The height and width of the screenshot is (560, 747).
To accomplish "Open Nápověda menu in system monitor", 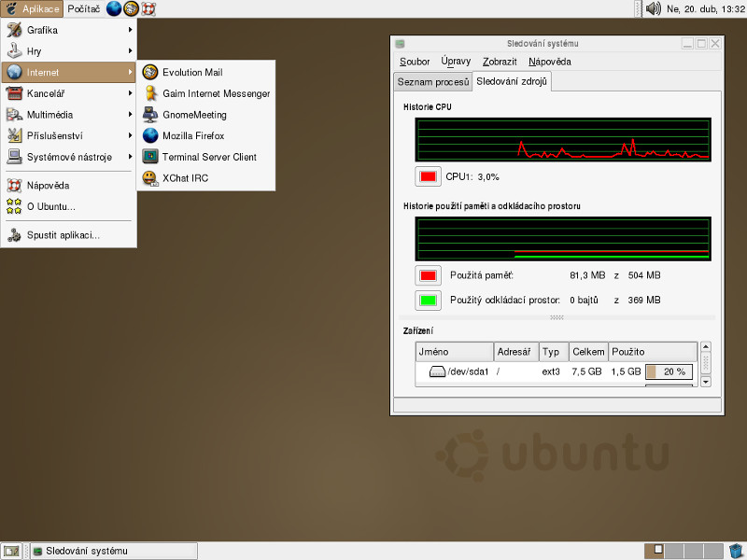I will (x=550, y=62).
